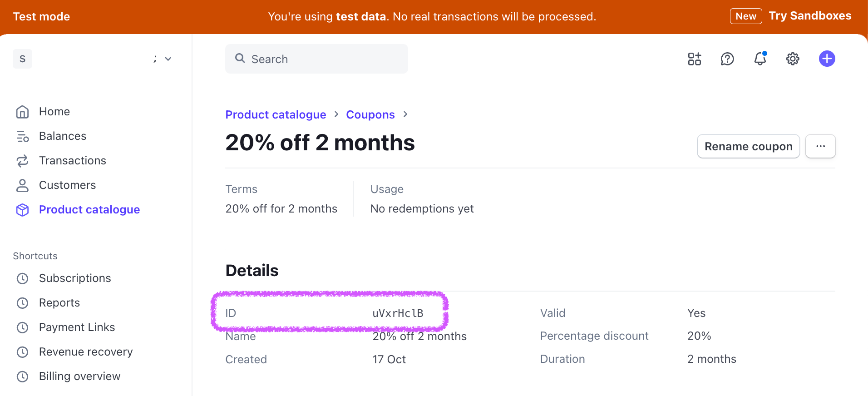Open the three-dot more options menu
Image resolution: width=868 pixels, height=396 pixels.
point(820,146)
